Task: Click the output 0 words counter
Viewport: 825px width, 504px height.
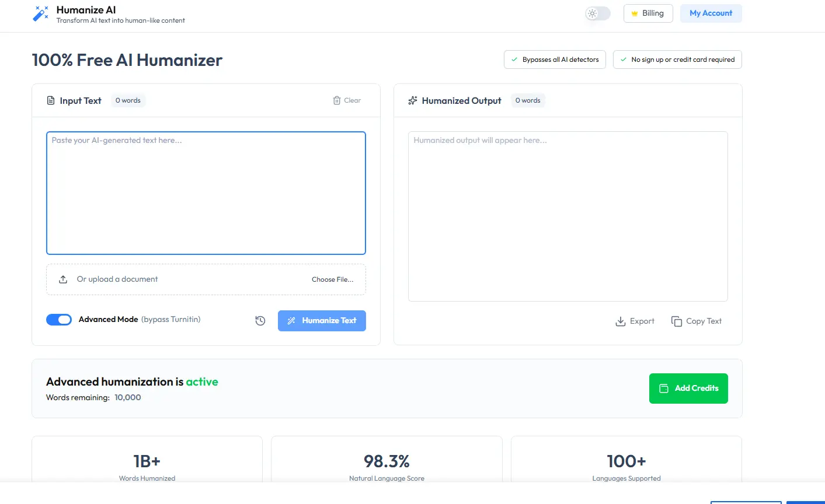Action: (x=528, y=100)
